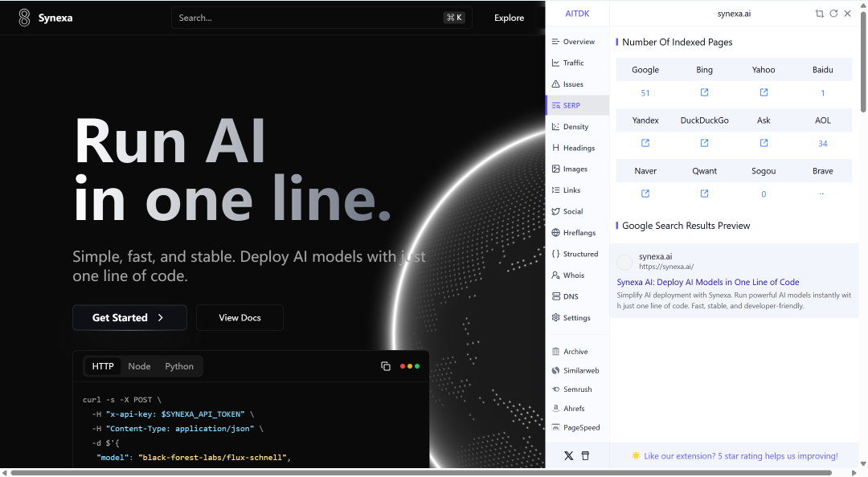Image resolution: width=868 pixels, height=477 pixels.
Task: Switch to the HTTP code tab
Action: click(103, 366)
